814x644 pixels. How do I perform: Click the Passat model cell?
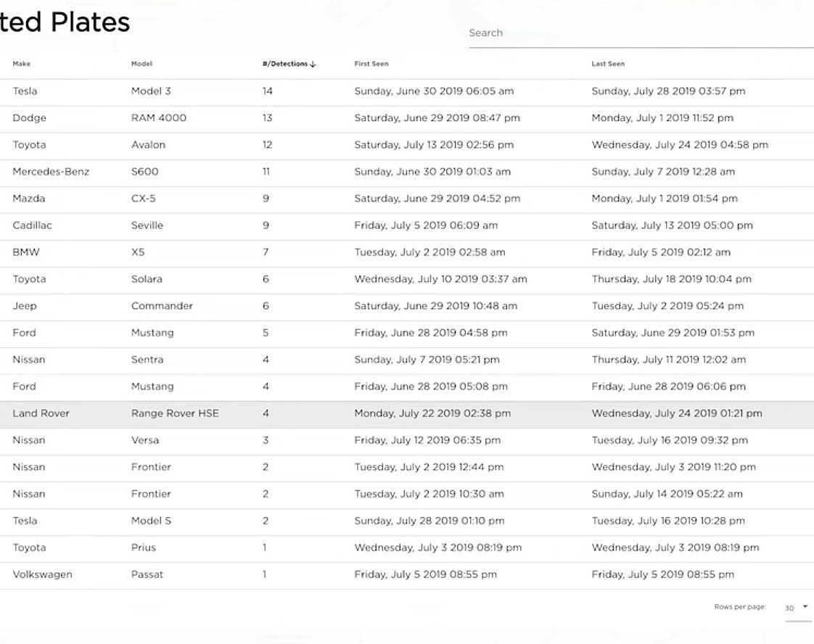pyautogui.click(x=147, y=574)
